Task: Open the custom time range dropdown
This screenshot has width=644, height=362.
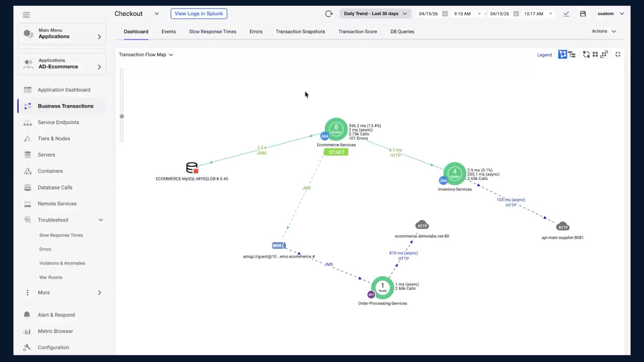Action: pyautogui.click(x=611, y=14)
